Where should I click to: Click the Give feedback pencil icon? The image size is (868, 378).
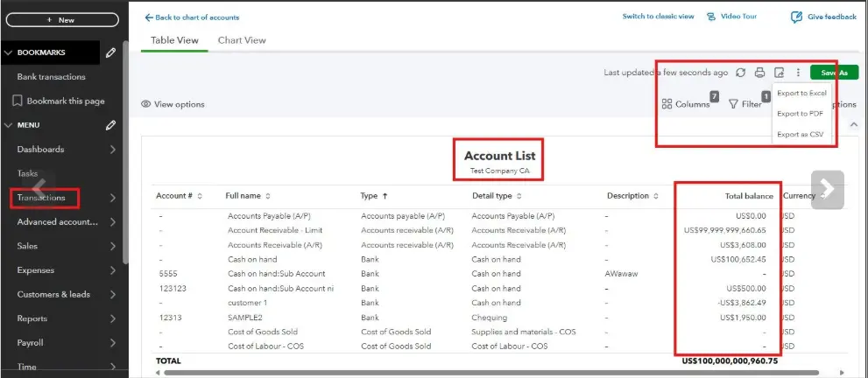[796, 17]
